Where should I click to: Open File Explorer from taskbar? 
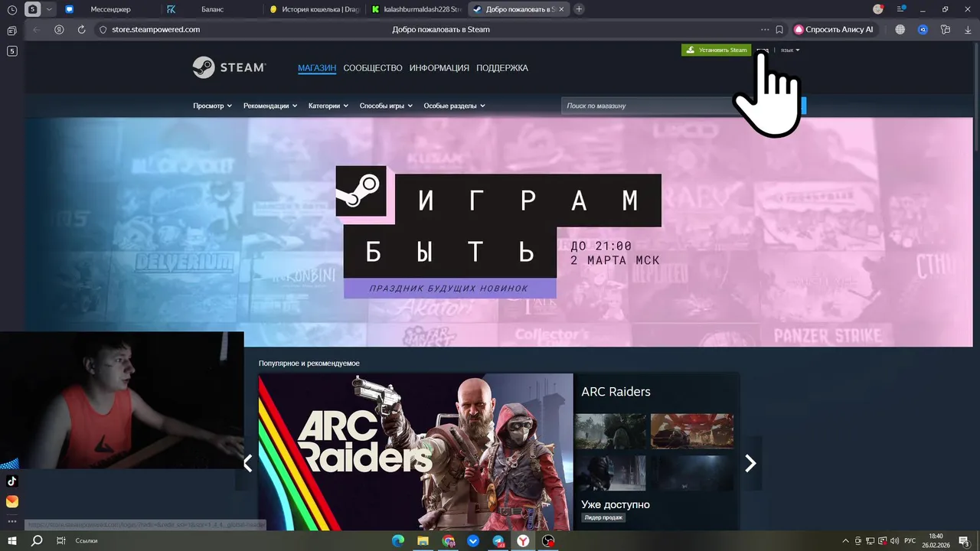[423, 540]
